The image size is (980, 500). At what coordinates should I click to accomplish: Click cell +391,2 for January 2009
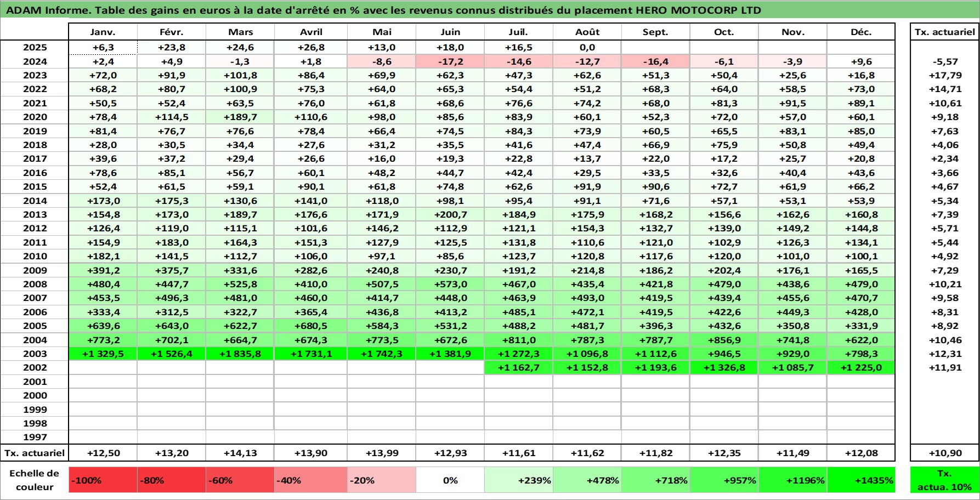[x=103, y=270]
